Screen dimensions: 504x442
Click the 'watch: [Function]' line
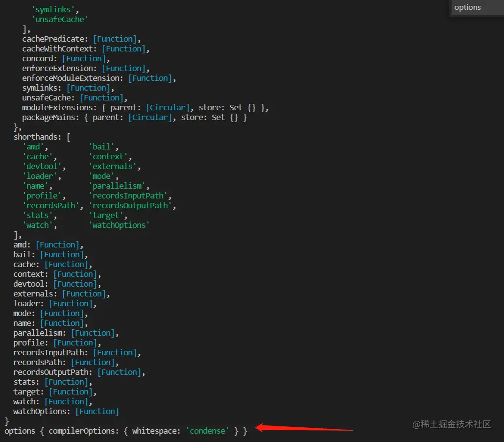click(x=53, y=402)
